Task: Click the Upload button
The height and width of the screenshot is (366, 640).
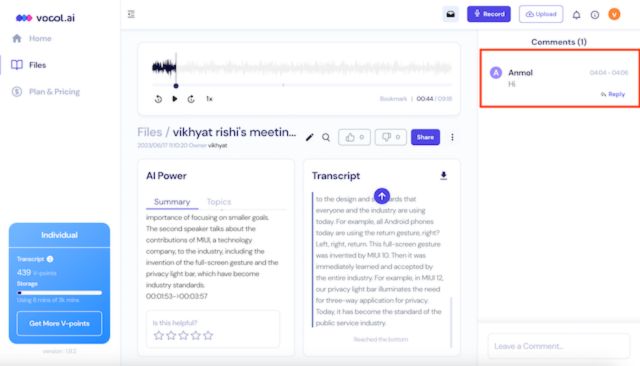Action: [541, 14]
